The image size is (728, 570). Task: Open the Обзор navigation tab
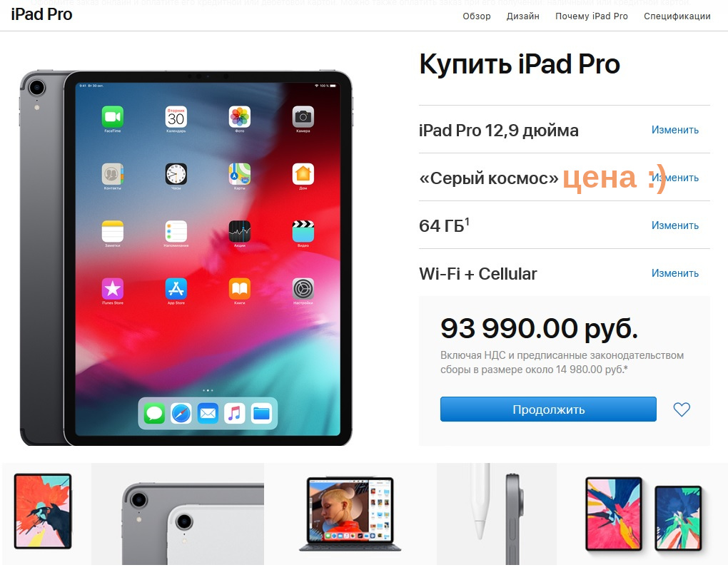[x=477, y=16]
